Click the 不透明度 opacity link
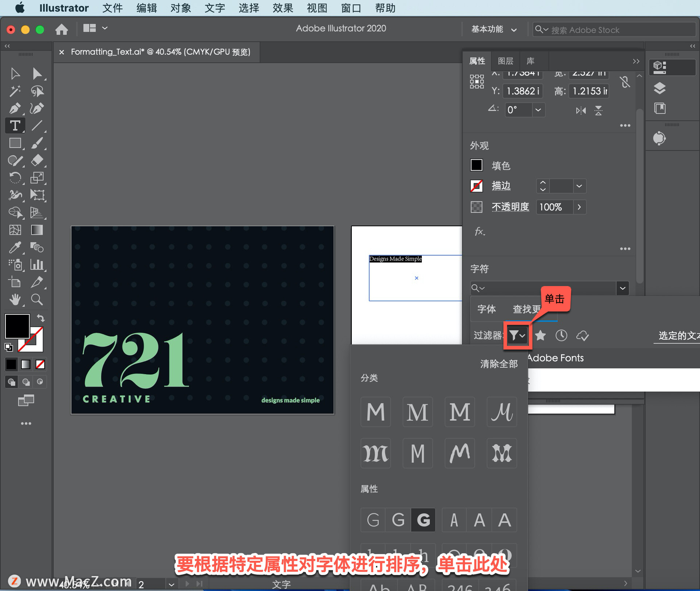This screenshot has width=700, height=591. click(510, 207)
